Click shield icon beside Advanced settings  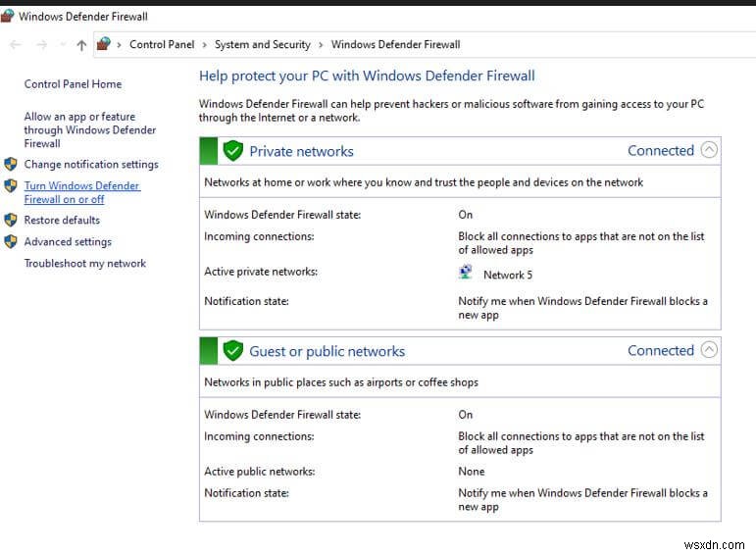pos(11,241)
